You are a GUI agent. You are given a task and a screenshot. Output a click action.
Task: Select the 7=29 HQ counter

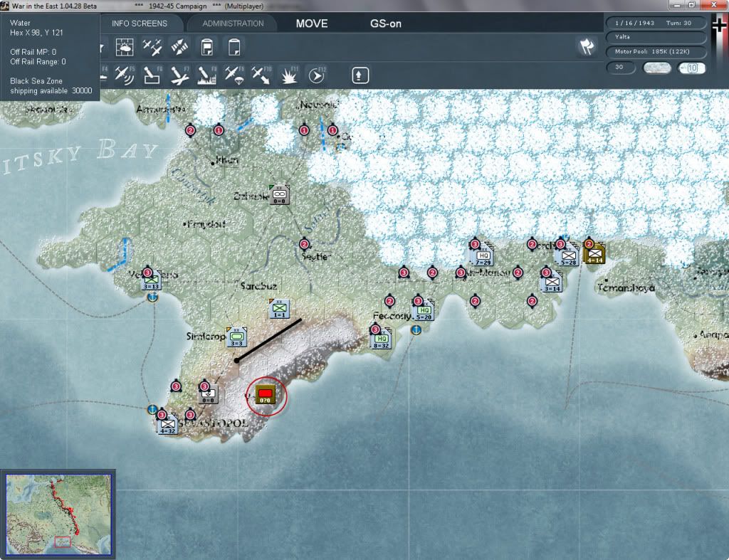[483, 255]
